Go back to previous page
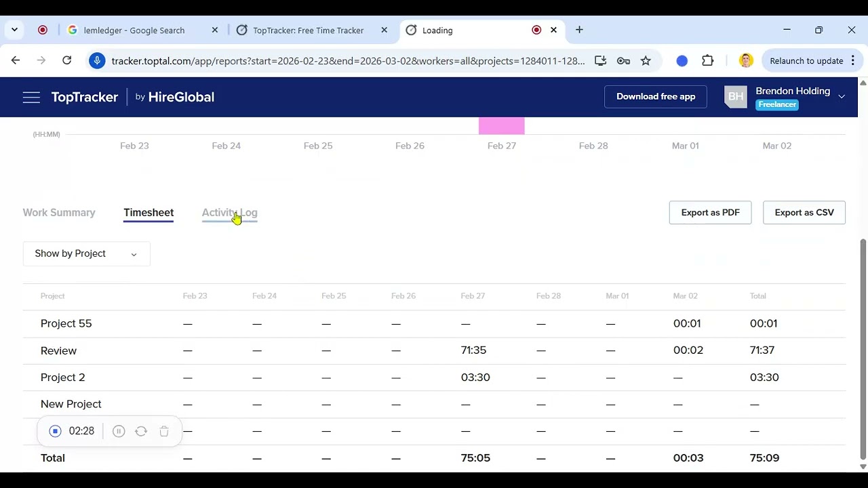The width and height of the screenshot is (868, 488). click(16, 60)
